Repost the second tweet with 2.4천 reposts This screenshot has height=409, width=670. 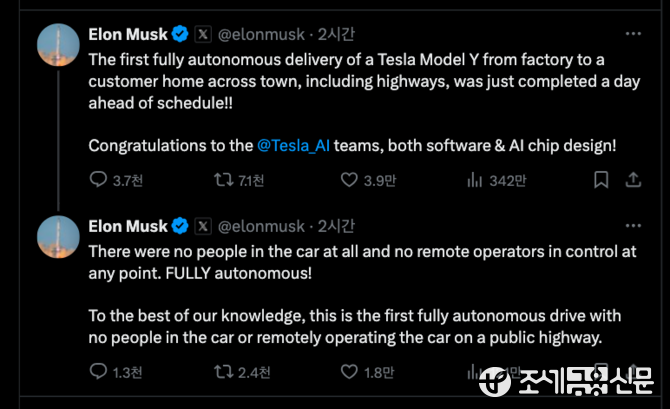(x=226, y=372)
